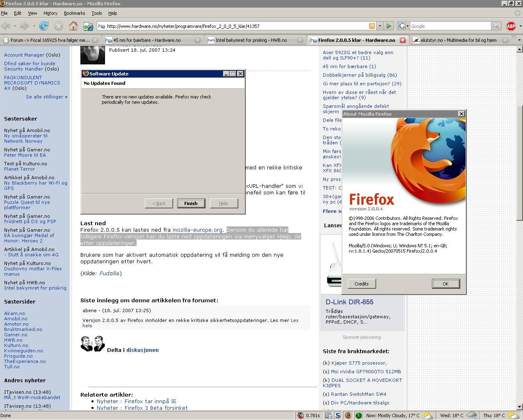Open the Firefox 3 Beta forsinket related article

tap(142, 408)
